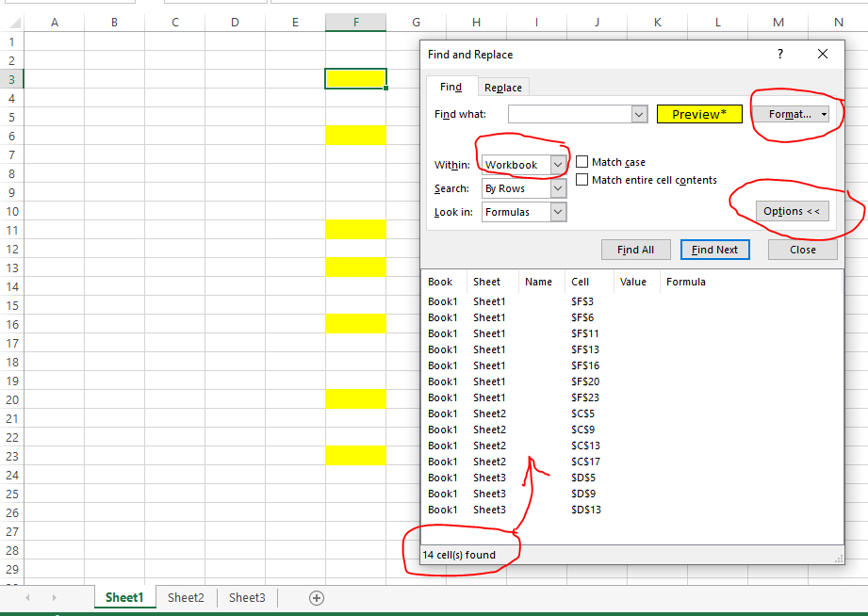This screenshot has width=868, height=616.
Task: Select result row Sheet1 $F$11
Action: coord(632,333)
